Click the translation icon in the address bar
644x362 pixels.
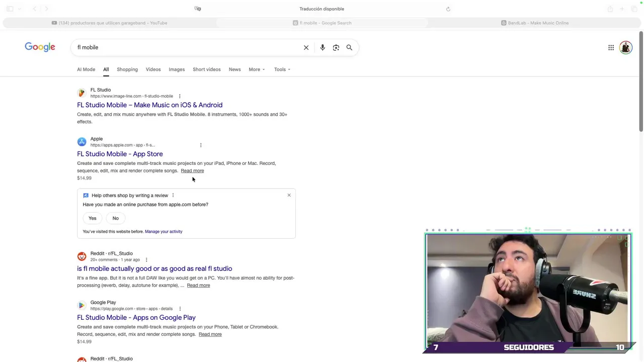tap(198, 9)
